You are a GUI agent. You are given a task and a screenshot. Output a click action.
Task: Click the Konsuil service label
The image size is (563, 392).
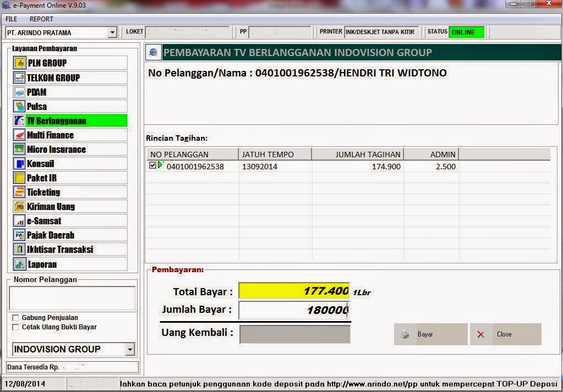[41, 163]
